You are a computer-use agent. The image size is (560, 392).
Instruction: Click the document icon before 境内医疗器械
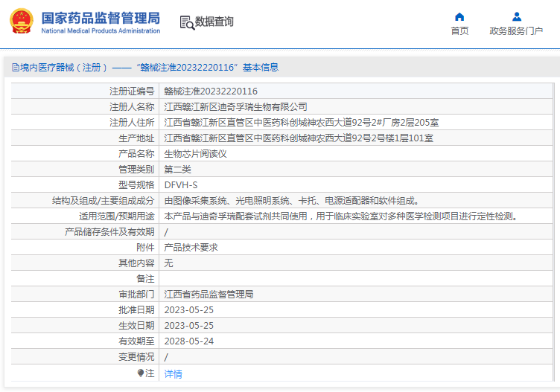coord(16,68)
